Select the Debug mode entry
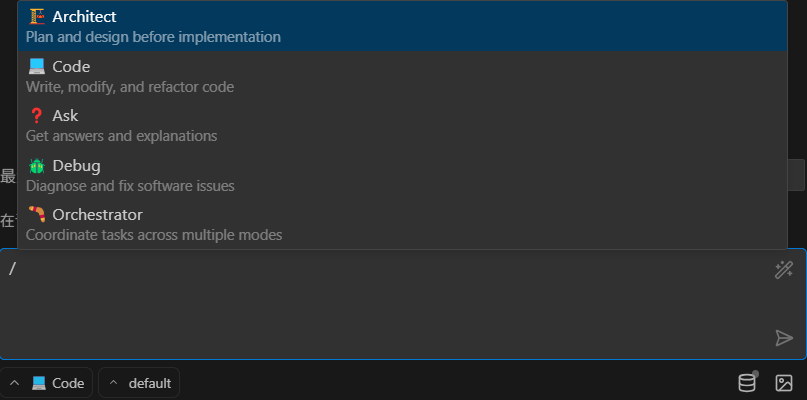The image size is (807, 400). click(x=402, y=176)
